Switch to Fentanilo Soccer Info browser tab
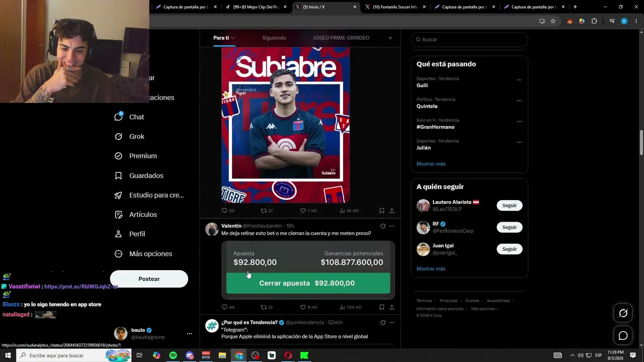644x362 pixels. pos(395,7)
